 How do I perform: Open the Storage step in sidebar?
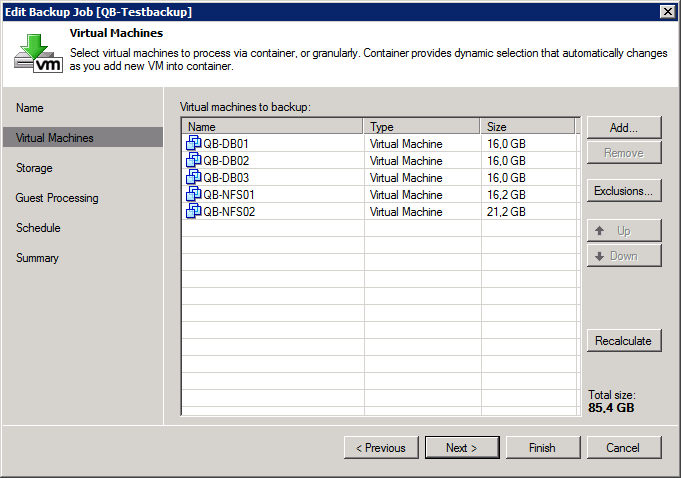34,168
